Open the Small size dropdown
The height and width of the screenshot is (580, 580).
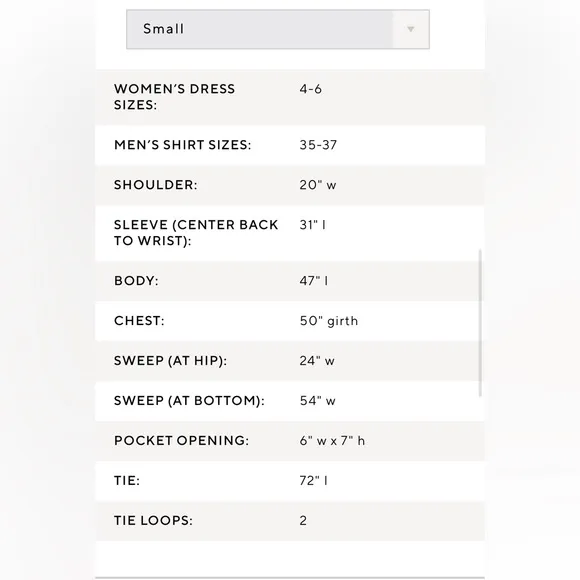tap(278, 29)
